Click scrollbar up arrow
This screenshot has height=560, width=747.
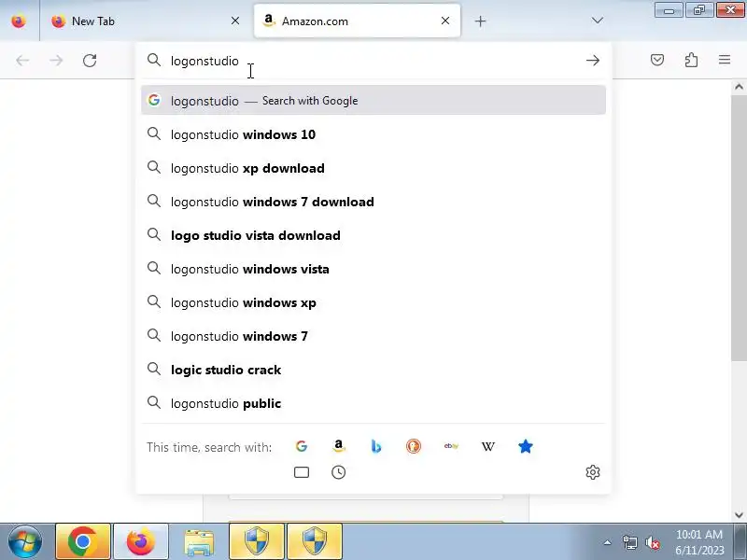click(x=739, y=87)
